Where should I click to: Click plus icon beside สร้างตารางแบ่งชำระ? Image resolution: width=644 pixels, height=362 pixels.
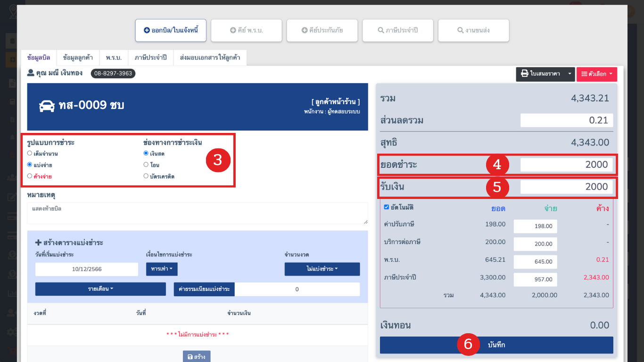pos(38,243)
